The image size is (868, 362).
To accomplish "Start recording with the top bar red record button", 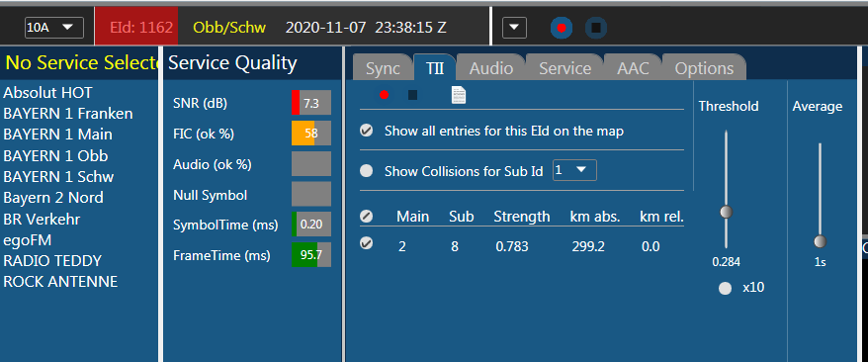I will 562,28.
